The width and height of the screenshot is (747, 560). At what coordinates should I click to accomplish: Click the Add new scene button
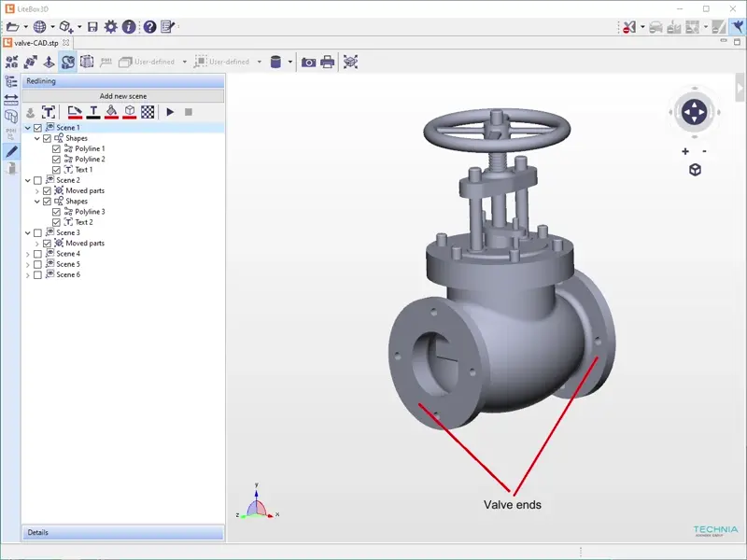[x=122, y=96]
